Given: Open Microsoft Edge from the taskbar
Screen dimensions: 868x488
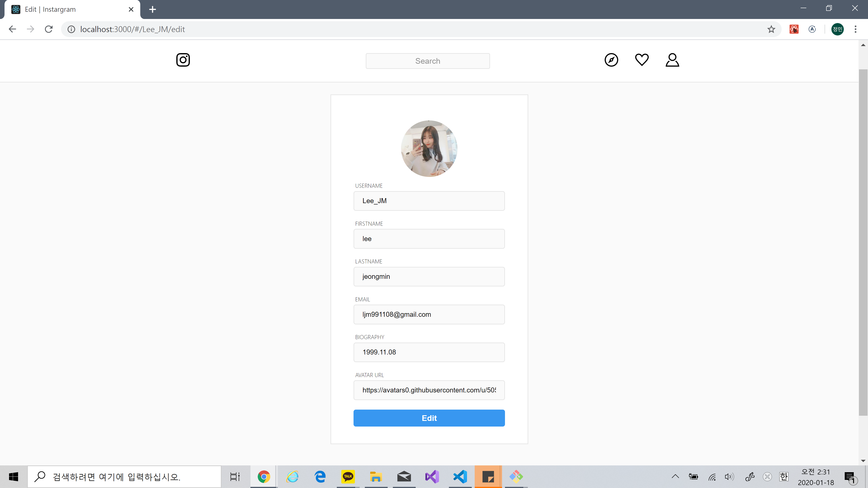Looking at the screenshot, I should pos(320,476).
